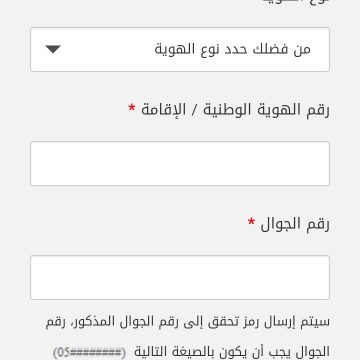Click the word 'فضلك' inside the dropdown placeholder
Viewport: 360px width, 360px height.
[277, 50]
